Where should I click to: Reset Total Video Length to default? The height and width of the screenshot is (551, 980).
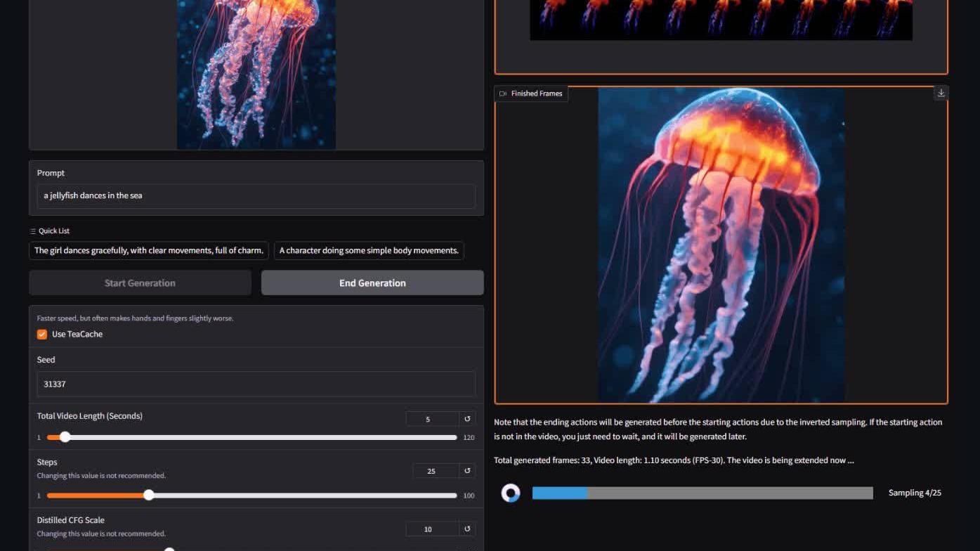click(467, 419)
